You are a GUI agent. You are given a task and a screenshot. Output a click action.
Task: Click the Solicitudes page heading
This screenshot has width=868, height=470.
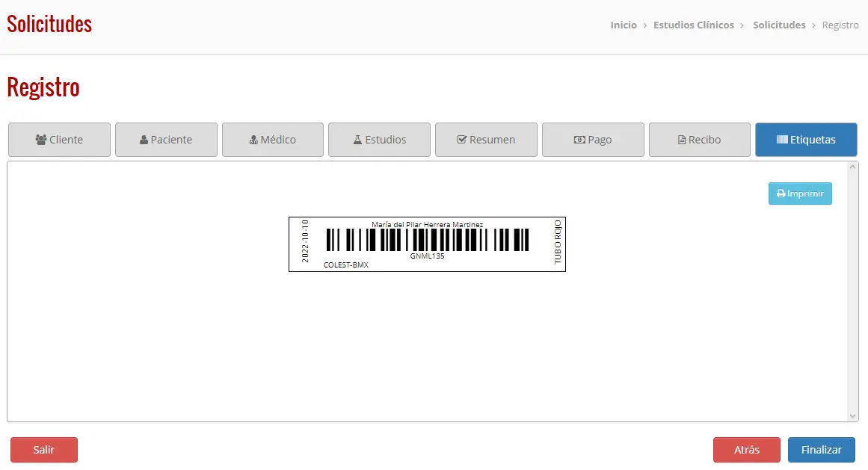coord(49,25)
